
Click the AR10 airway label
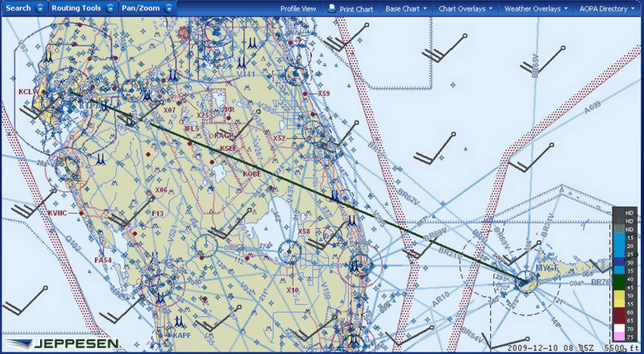point(440,300)
